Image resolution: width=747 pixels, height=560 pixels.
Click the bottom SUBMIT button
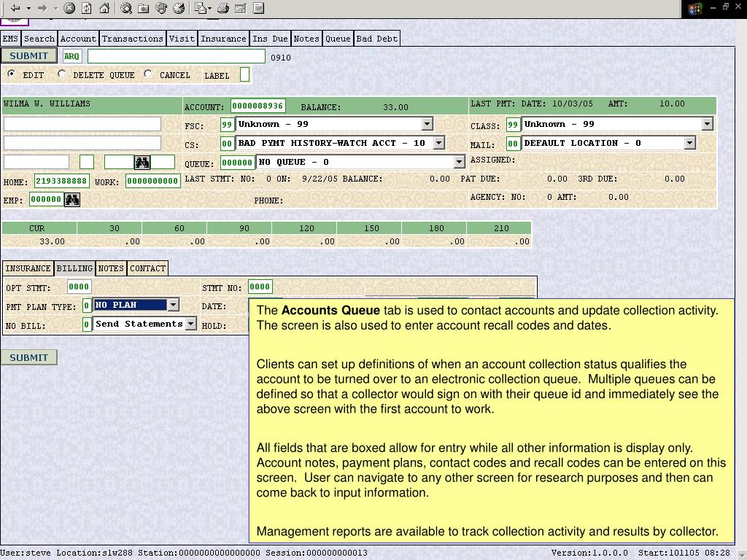pos(29,357)
